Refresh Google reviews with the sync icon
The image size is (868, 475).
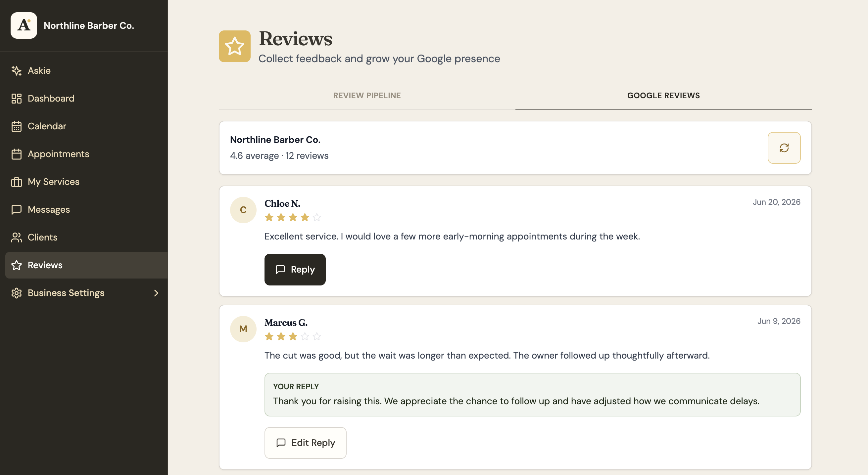(784, 148)
